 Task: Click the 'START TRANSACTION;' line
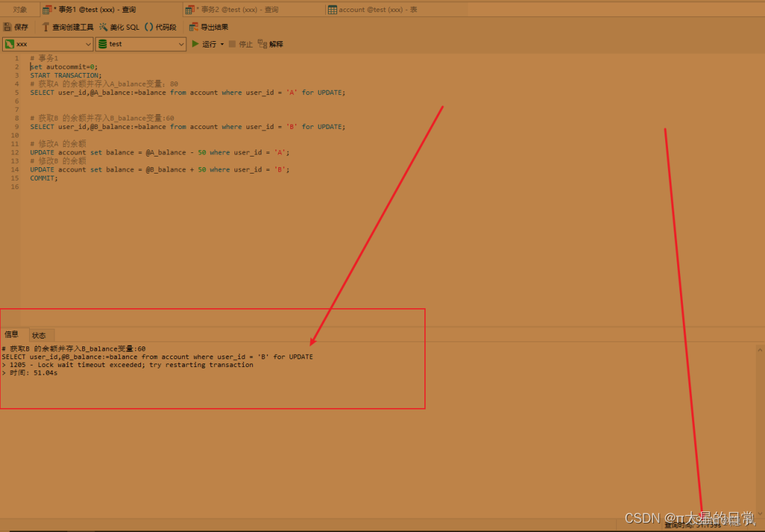[x=66, y=75]
